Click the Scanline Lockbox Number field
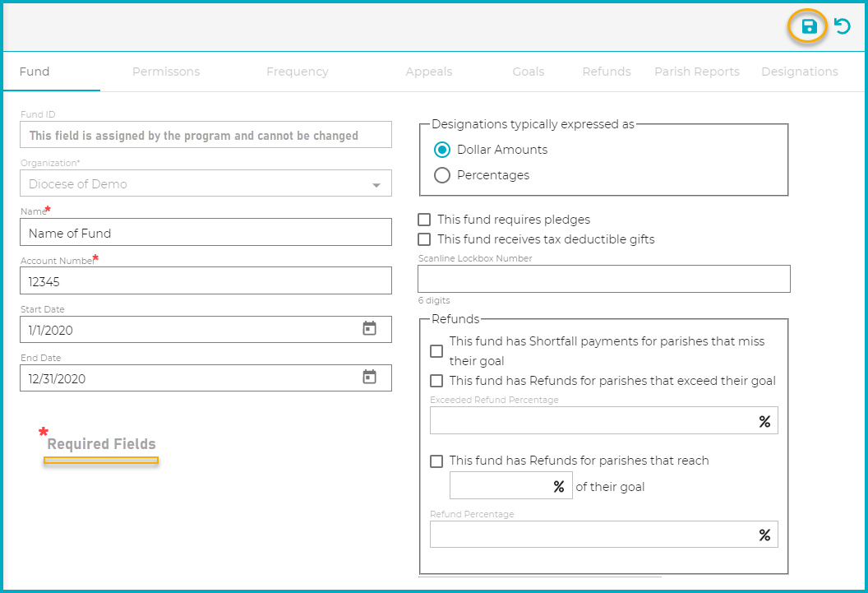Viewport: 868px width, 593px height. 604,279
